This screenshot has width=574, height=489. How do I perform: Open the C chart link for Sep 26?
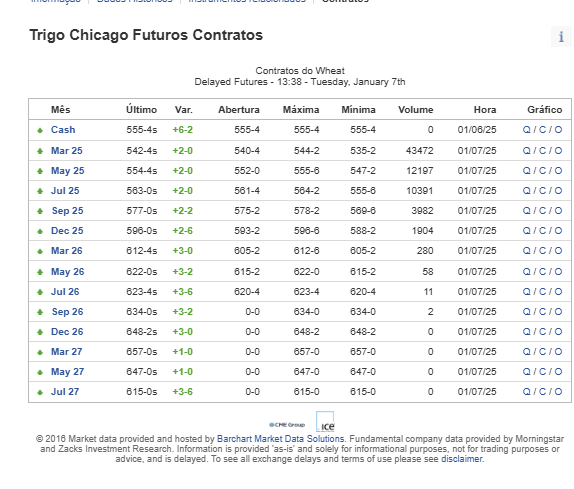click(x=542, y=311)
